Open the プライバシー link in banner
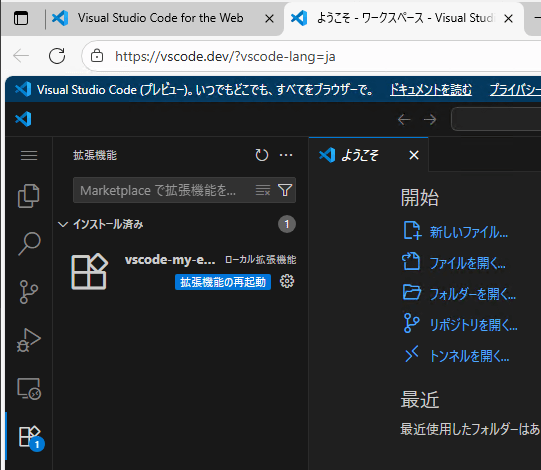Viewport: 541px width, 470px height. point(515,90)
